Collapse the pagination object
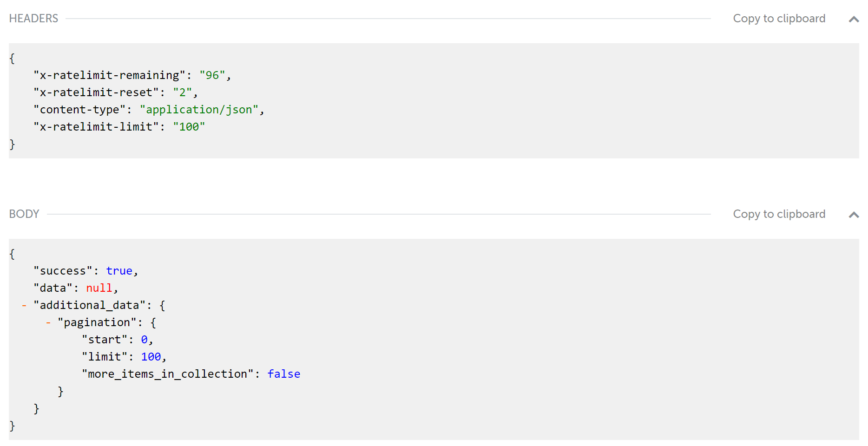This screenshot has width=868, height=446. point(48,322)
